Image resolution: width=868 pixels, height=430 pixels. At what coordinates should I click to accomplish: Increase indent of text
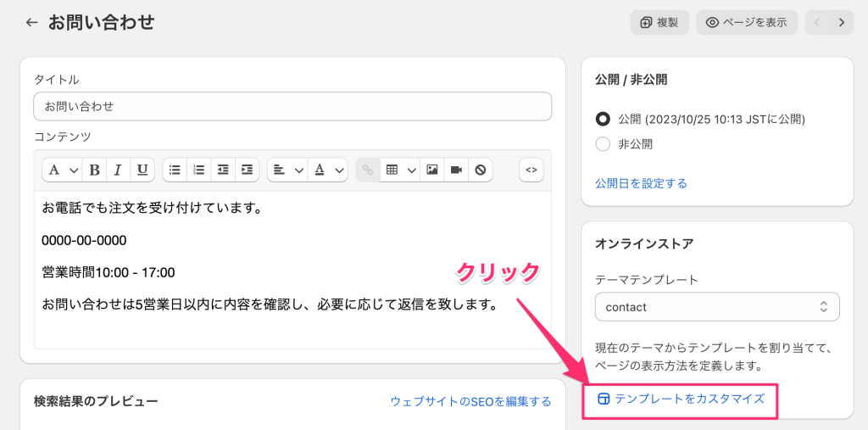(247, 170)
